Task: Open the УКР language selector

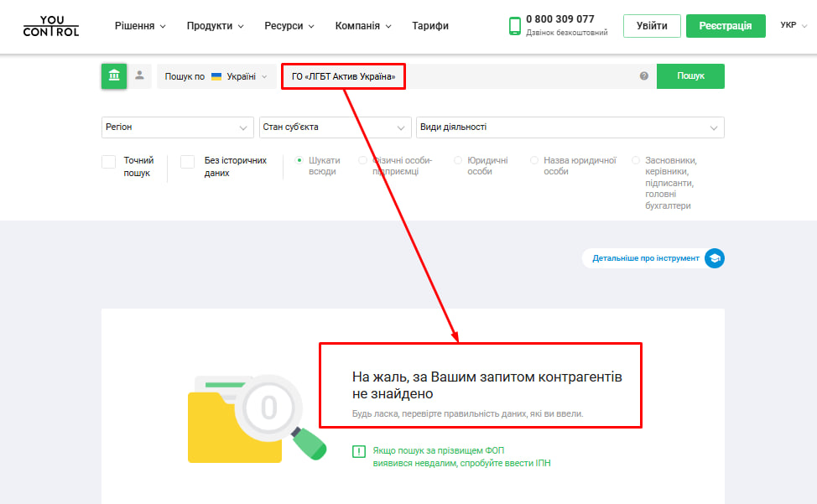Action: pyautogui.click(x=792, y=26)
